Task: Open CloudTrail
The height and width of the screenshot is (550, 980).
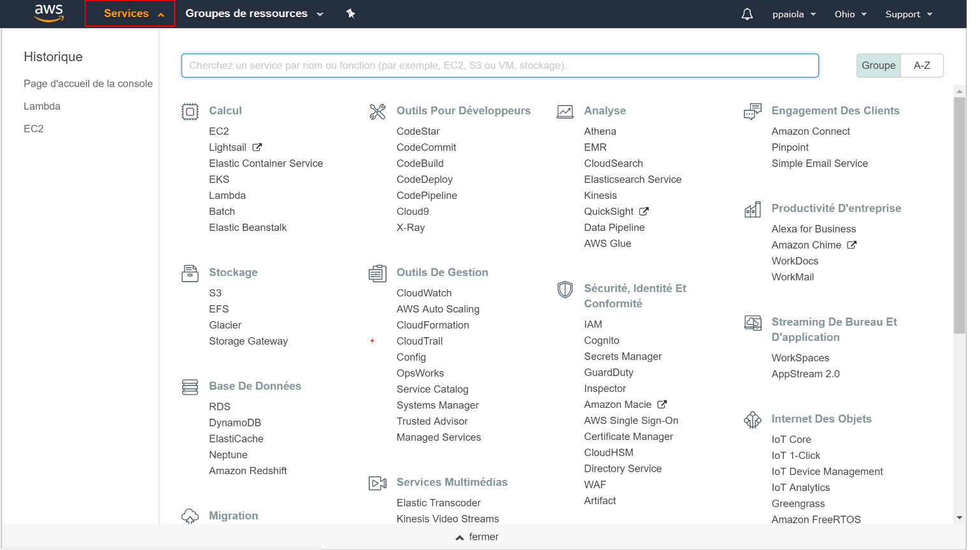Action: pos(420,341)
